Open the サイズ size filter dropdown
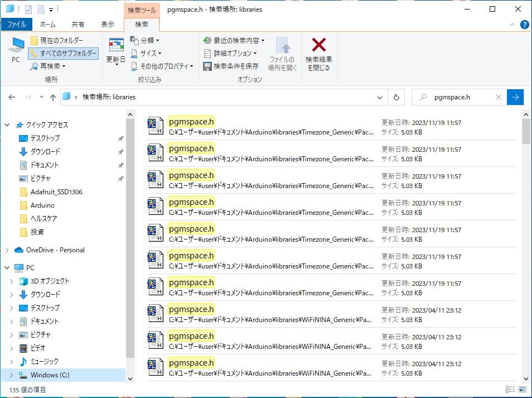The width and height of the screenshot is (532, 398). click(146, 54)
